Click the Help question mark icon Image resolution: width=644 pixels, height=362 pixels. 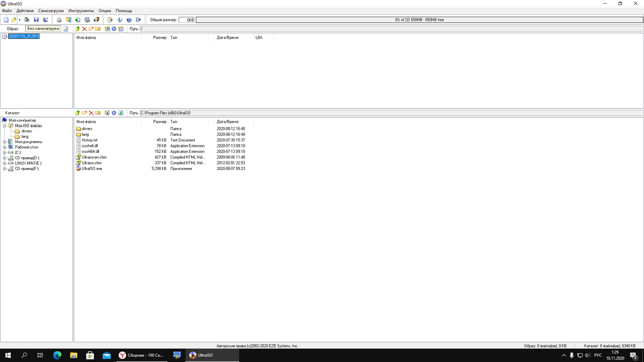pos(129,20)
